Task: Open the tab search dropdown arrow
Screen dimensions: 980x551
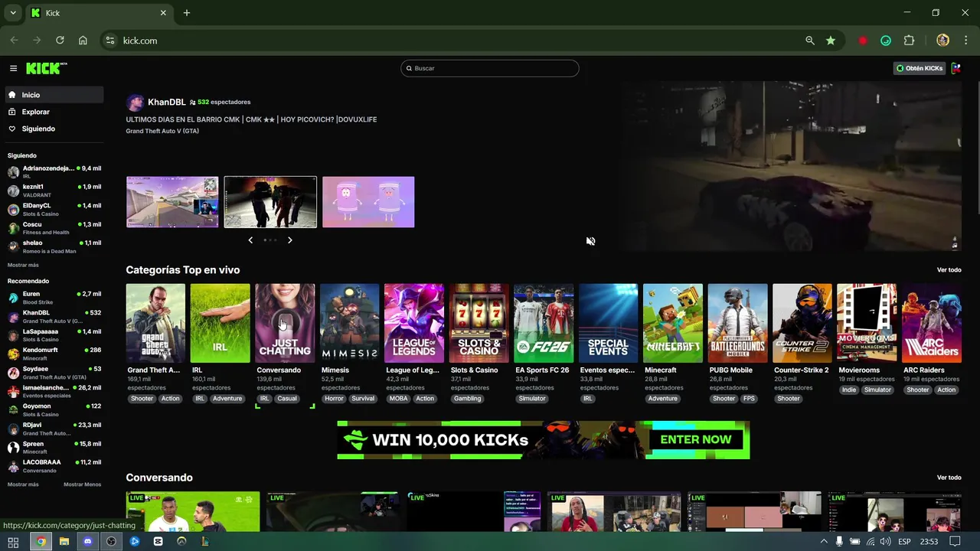Action: (13, 13)
